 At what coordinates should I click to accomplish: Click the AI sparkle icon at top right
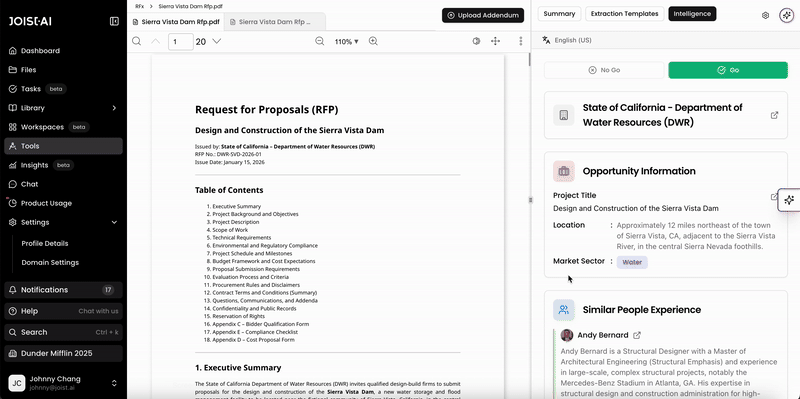pos(786,15)
